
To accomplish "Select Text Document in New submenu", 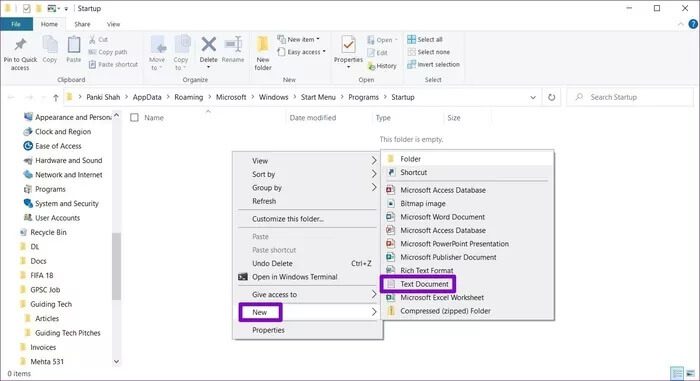I will pyautogui.click(x=467, y=284).
